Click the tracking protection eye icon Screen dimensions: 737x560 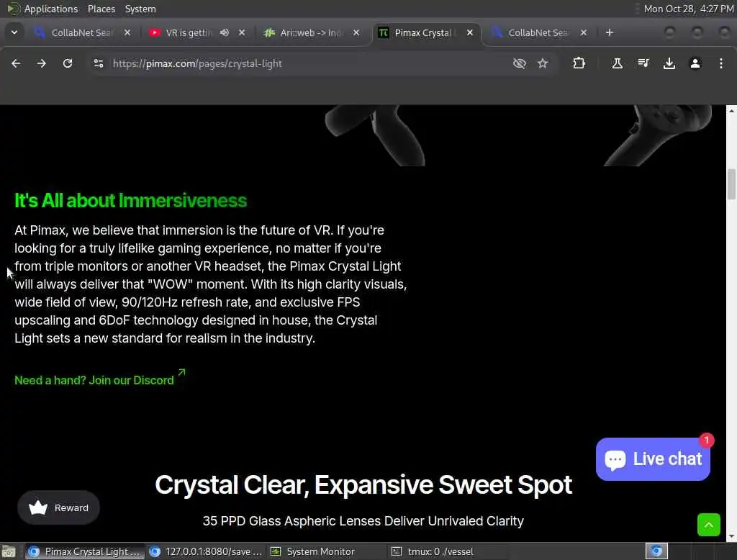(x=520, y=63)
